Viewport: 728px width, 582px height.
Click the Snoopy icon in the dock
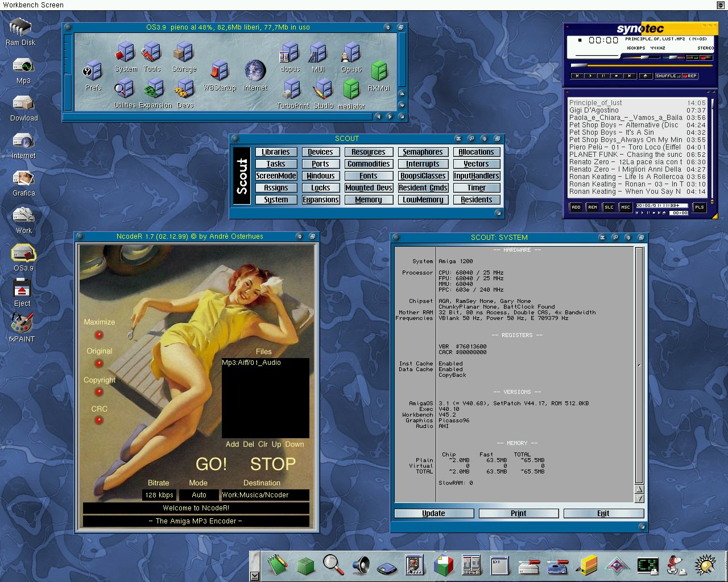tap(676, 565)
